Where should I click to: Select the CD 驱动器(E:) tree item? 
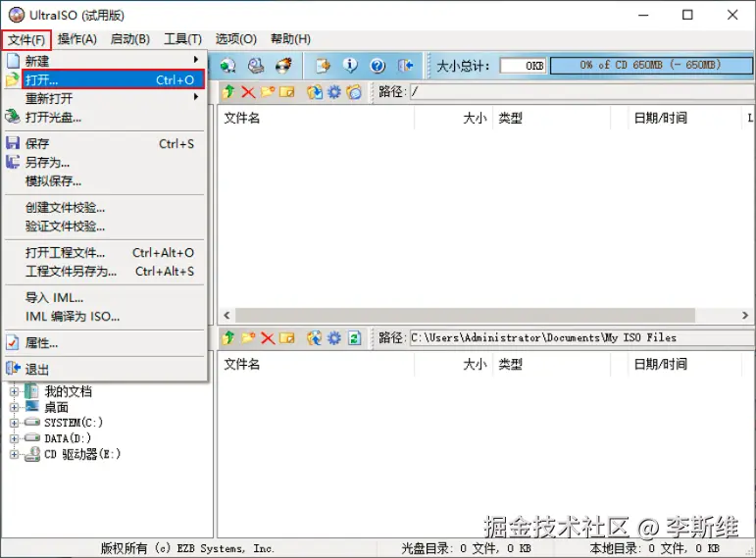pyautogui.click(x=82, y=454)
